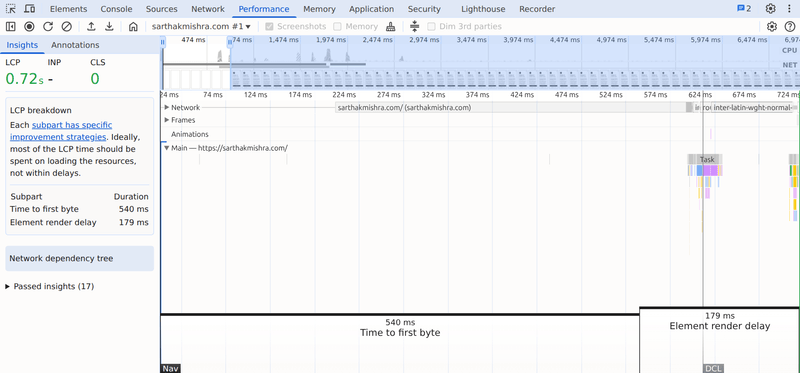The image size is (800, 373).
Task: Enable Dim 3rd parties checkbox
Action: point(431,27)
